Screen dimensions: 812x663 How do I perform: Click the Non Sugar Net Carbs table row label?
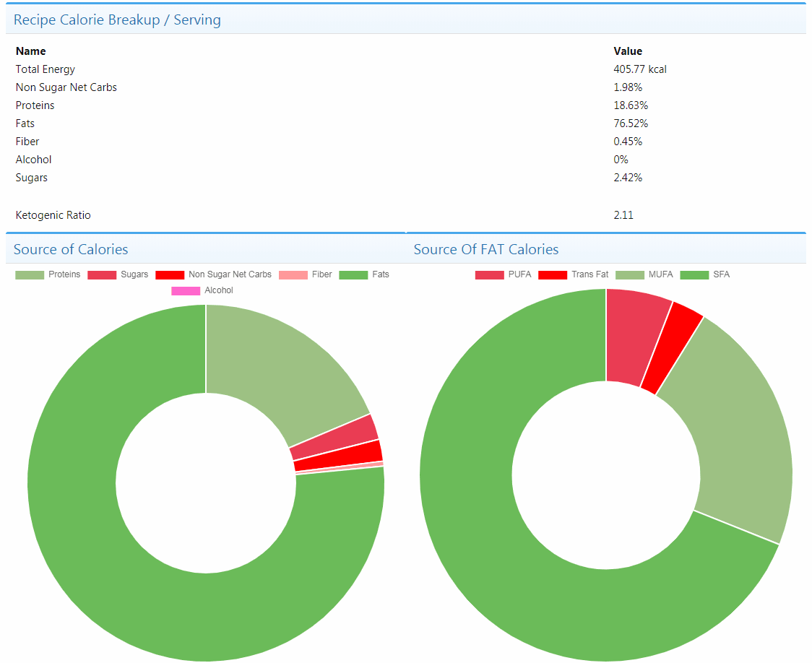(66, 87)
